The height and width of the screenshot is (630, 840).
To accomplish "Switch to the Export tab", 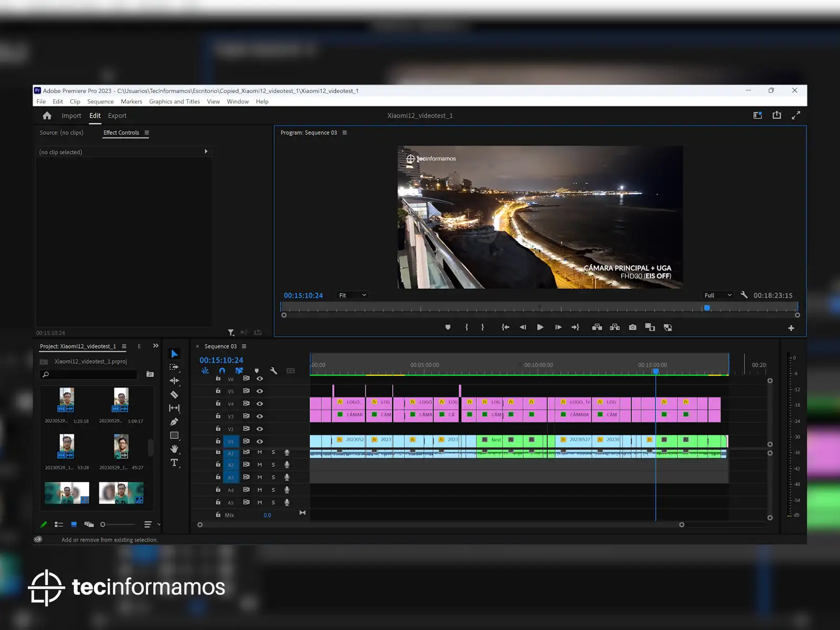I will (x=117, y=116).
